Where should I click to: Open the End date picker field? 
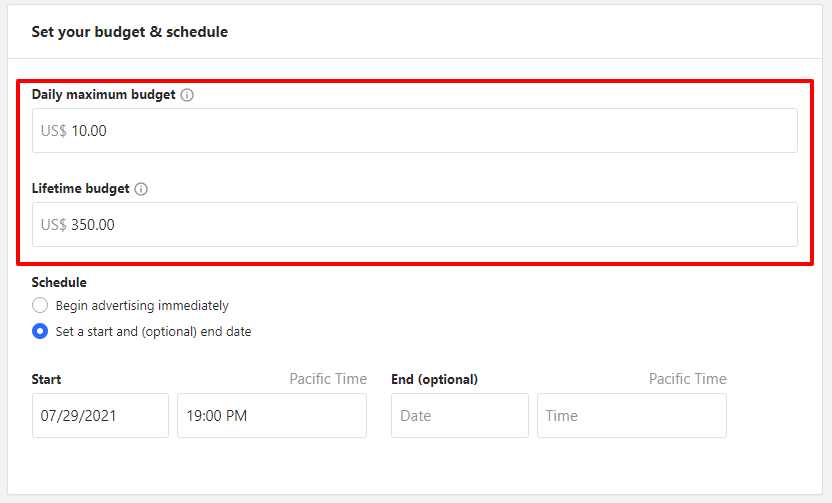tap(459, 415)
